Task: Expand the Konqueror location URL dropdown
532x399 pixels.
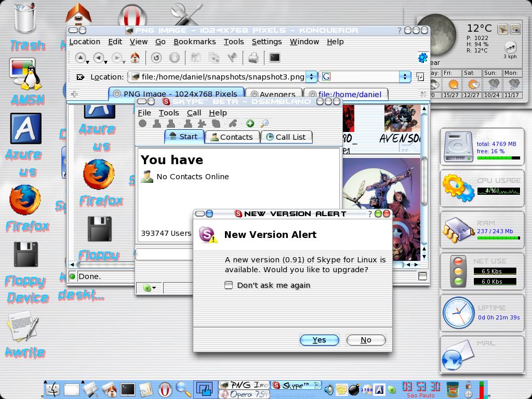Action: pos(311,77)
